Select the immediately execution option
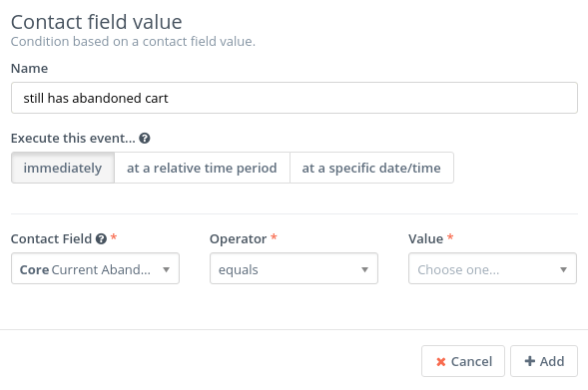This screenshot has height=390, width=588. coord(63,168)
